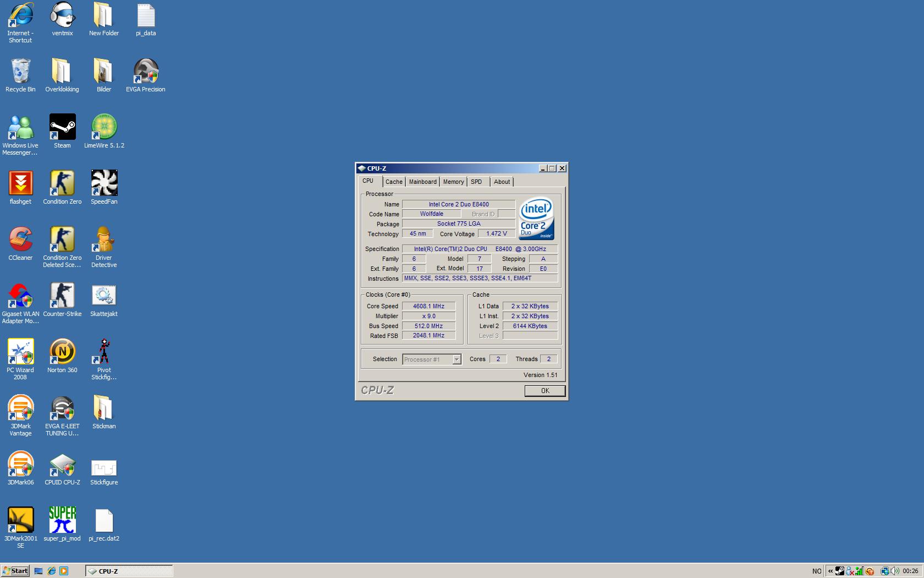Select the CPUID CPU-Z desktop shortcut
924x578 pixels.
click(62, 468)
